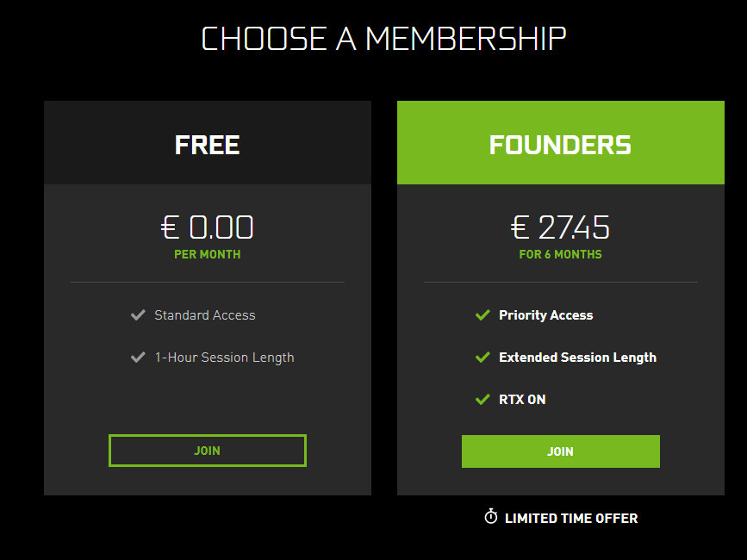
Task: Click the gray checkmark next to Standard Access
Action: 138,315
